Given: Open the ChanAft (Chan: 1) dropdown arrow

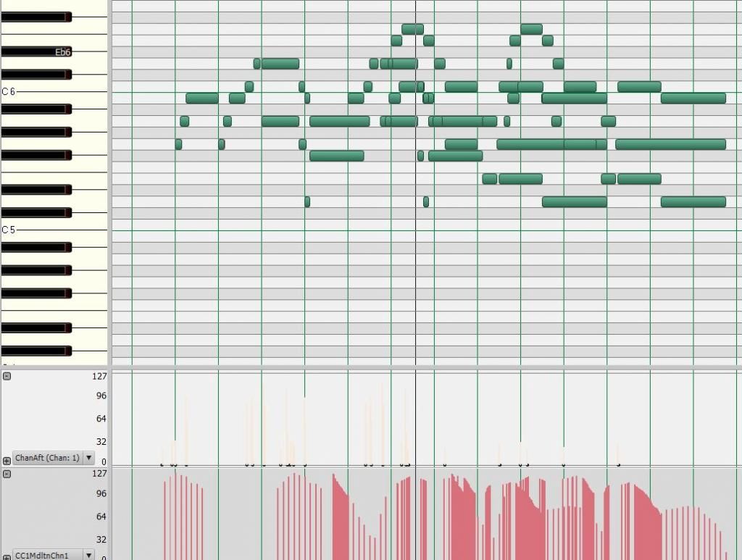Looking at the screenshot, I should coord(88,458).
